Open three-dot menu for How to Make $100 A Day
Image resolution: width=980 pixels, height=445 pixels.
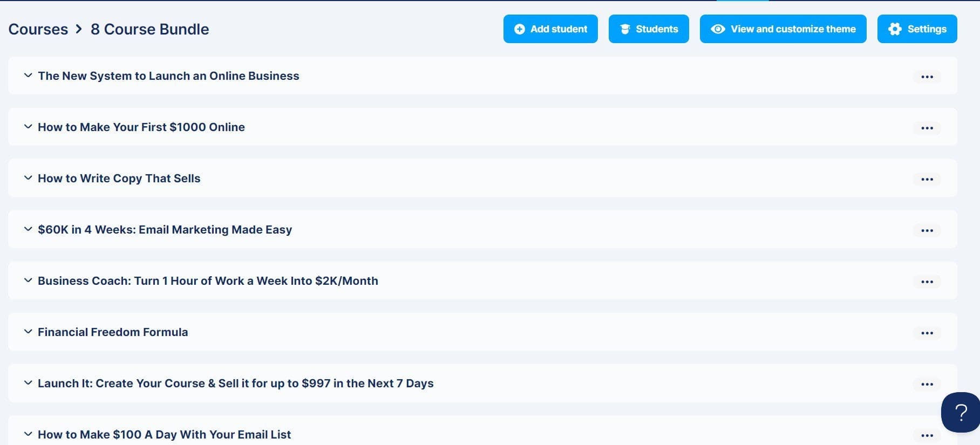(x=927, y=435)
